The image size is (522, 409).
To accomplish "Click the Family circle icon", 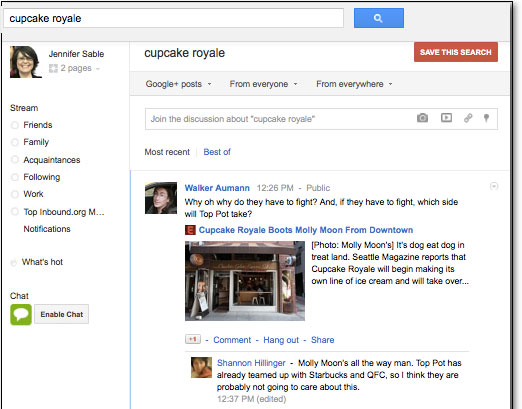I will tap(15, 142).
